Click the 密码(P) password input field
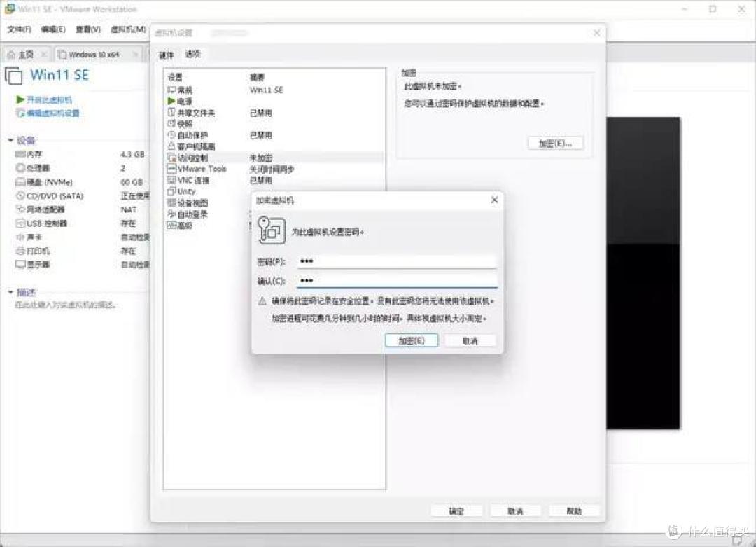Image resolution: width=756 pixels, height=547 pixels. [x=397, y=261]
